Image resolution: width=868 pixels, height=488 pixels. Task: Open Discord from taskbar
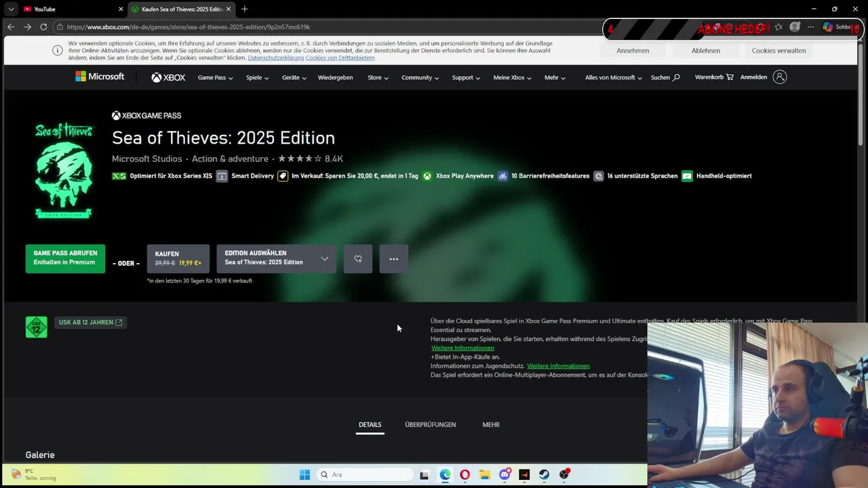(505, 474)
